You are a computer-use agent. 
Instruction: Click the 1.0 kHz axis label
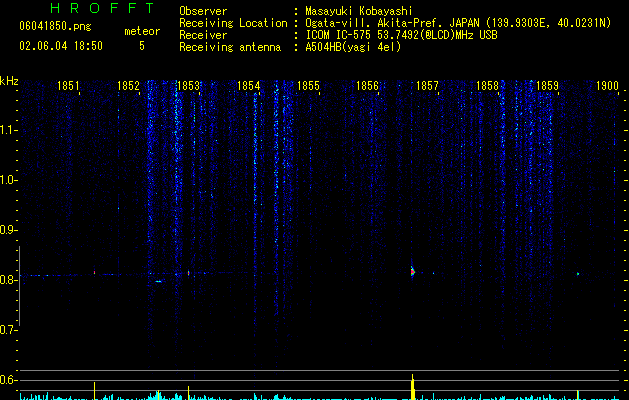pos(9,180)
